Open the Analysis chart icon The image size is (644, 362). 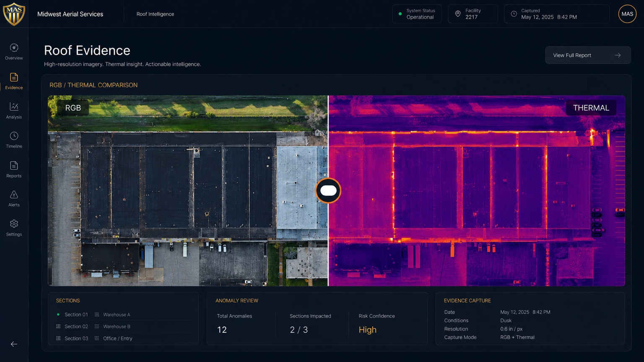click(x=14, y=106)
